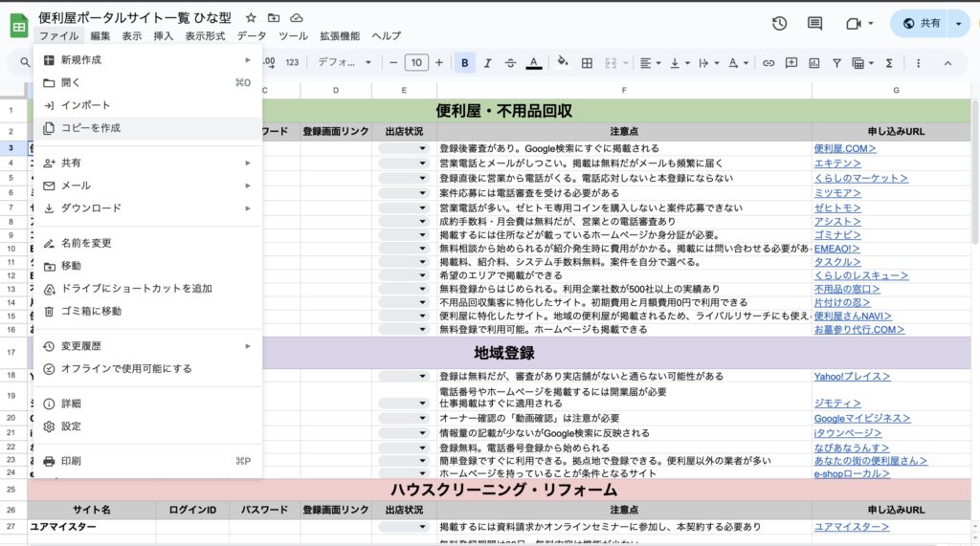The image size is (980, 546).
Task: Create a filter with funnel icon
Action: tap(836, 62)
